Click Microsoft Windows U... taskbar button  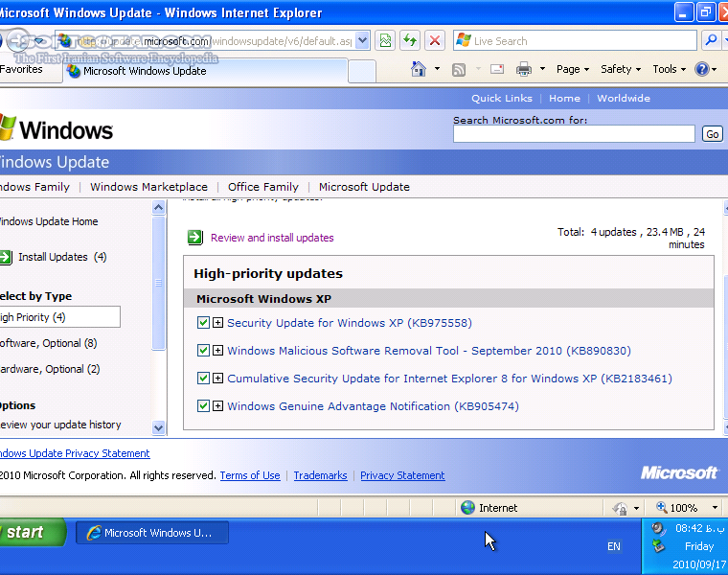tap(152, 532)
